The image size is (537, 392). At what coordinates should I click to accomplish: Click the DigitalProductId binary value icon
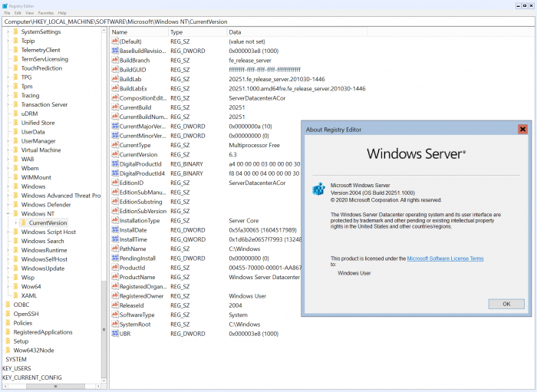coord(114,163)
